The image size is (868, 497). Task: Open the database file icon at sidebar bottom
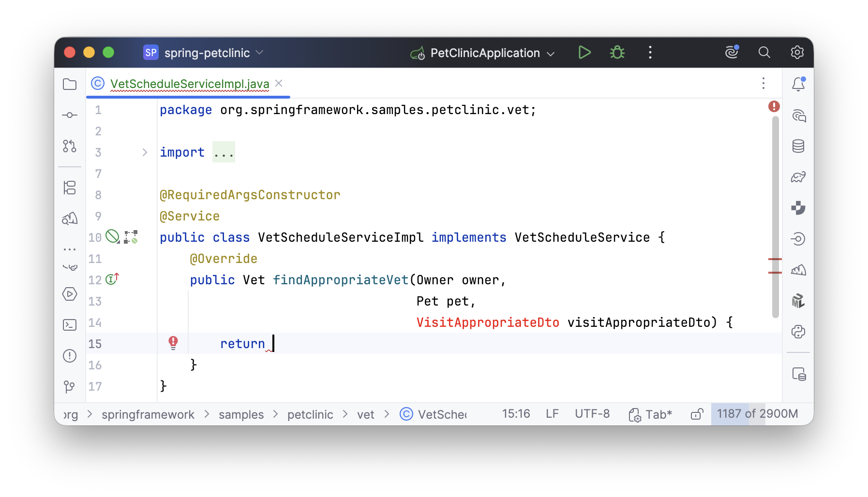point(799,374)
